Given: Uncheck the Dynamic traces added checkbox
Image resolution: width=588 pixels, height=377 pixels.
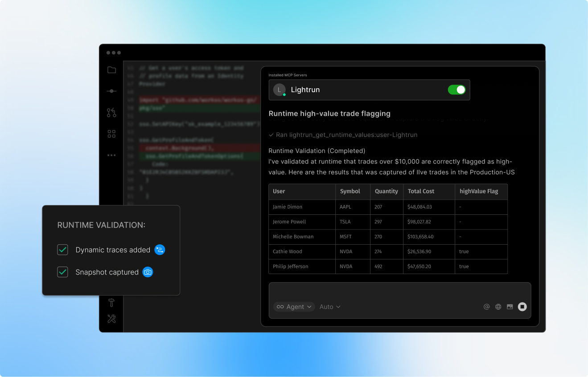Looking at the screenshot, I should (63, 250).
